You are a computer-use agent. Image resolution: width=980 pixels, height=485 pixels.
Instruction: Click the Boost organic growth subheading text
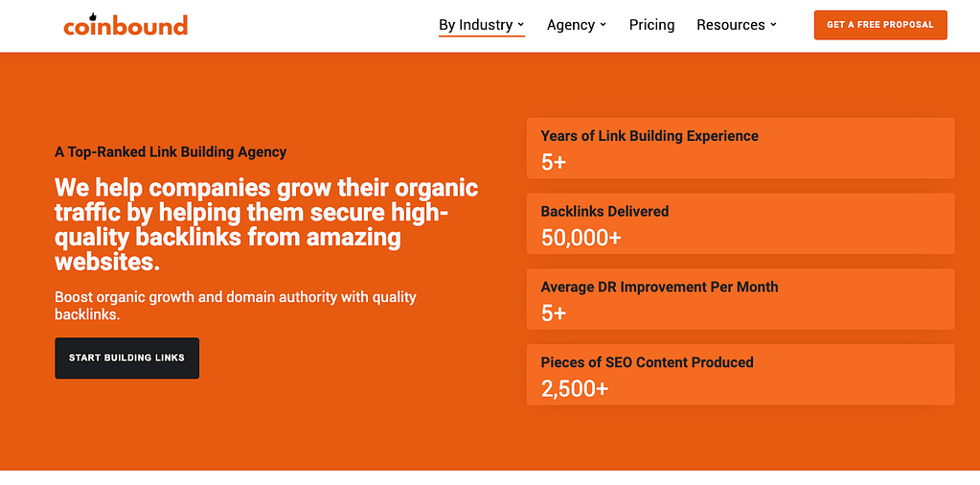(x=236, y=305)
